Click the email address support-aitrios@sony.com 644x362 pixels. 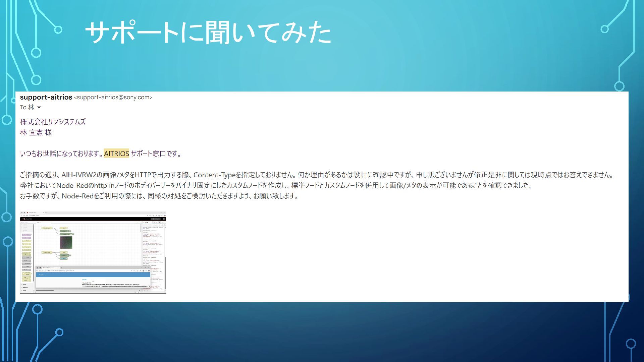[113, 98]
